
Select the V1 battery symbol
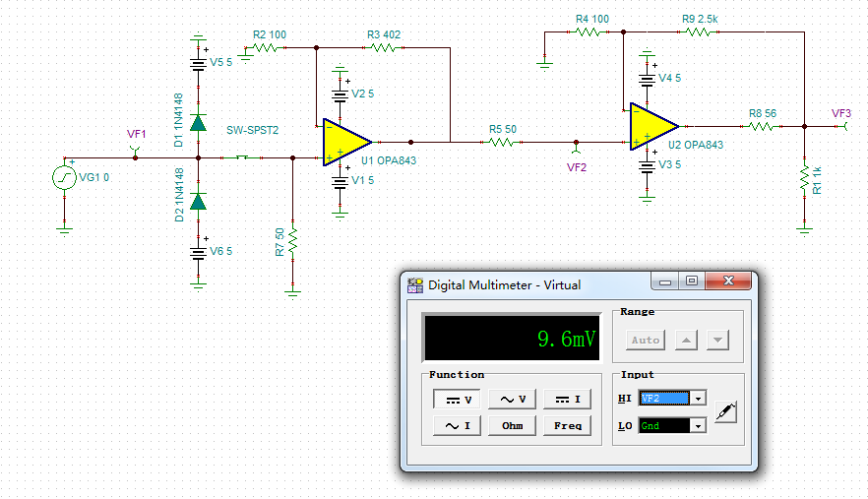point(340,182)
